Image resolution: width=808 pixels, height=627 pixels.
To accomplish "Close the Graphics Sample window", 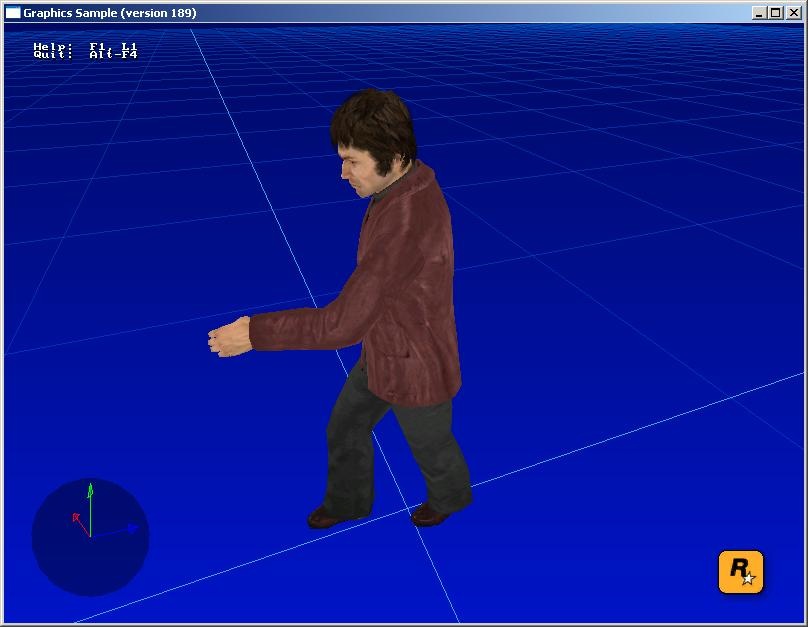I will (x=794, y=13).
